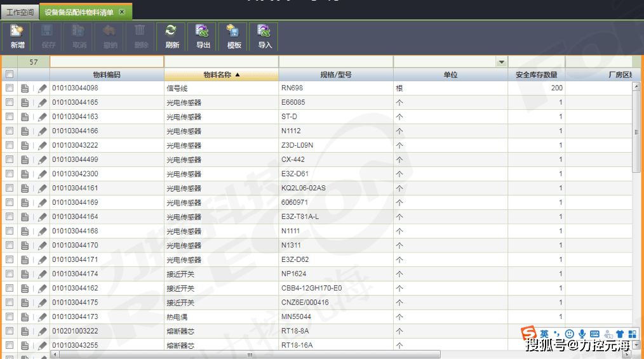Edit row 010103044163 with pencil icon

[43, 117]
